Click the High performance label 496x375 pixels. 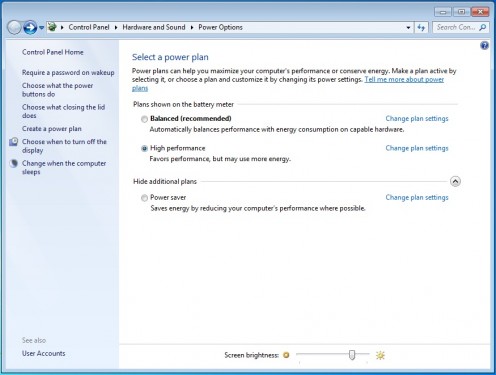pyautogui.click(x=178, y=148)
